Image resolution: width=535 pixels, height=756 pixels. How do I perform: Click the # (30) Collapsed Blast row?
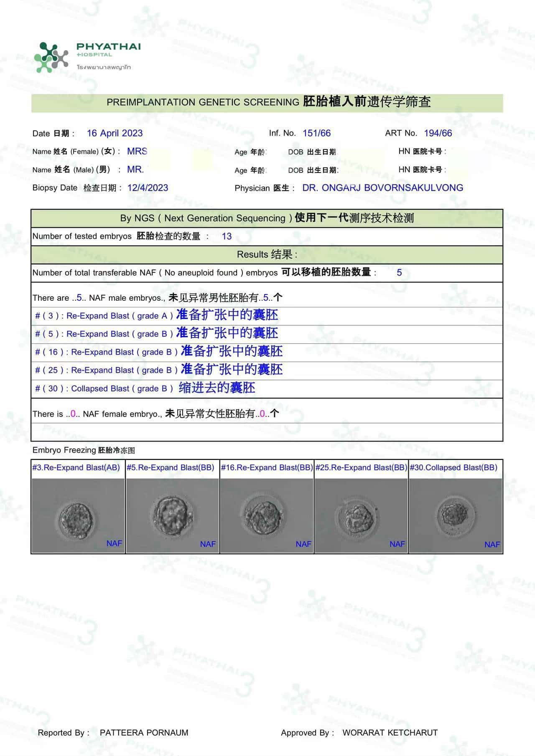point(145,388)
